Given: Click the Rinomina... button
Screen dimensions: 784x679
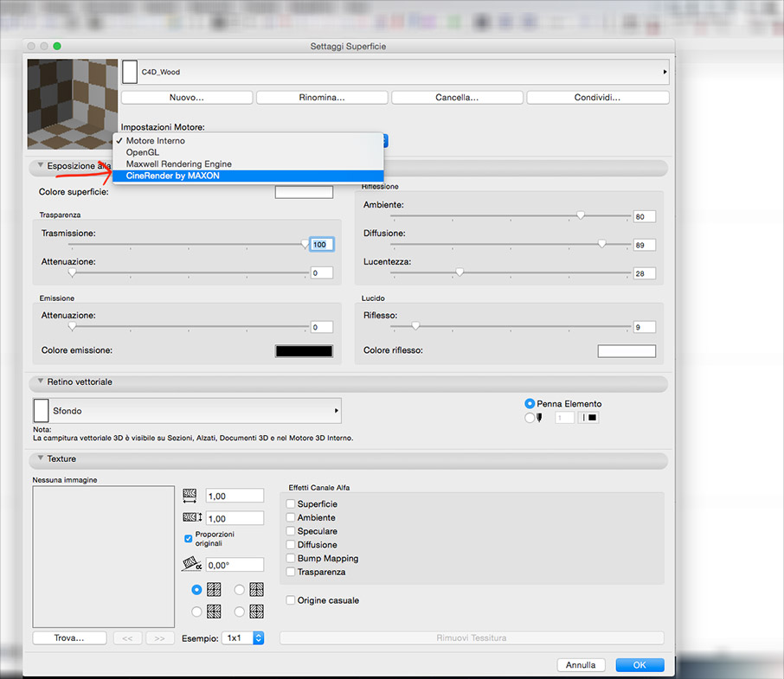Looking at the screenshot, I should click(322, 98).
